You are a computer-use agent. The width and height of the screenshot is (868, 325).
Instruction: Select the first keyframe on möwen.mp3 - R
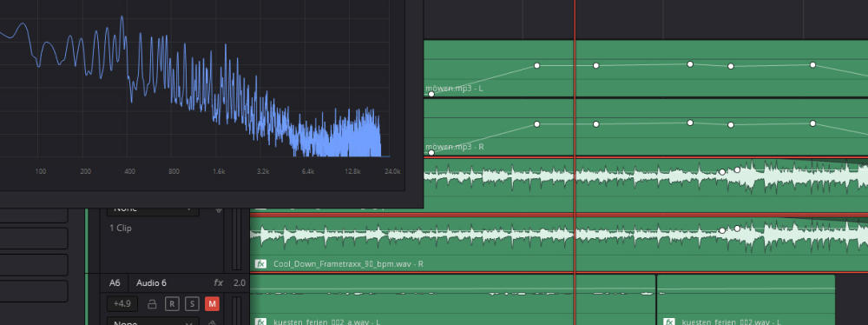point(431,153)
